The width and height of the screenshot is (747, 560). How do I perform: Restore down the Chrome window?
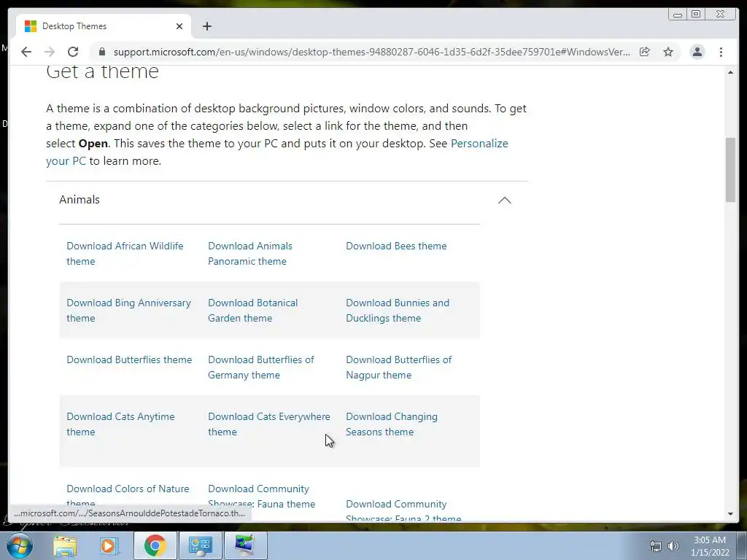pos(696,15)
